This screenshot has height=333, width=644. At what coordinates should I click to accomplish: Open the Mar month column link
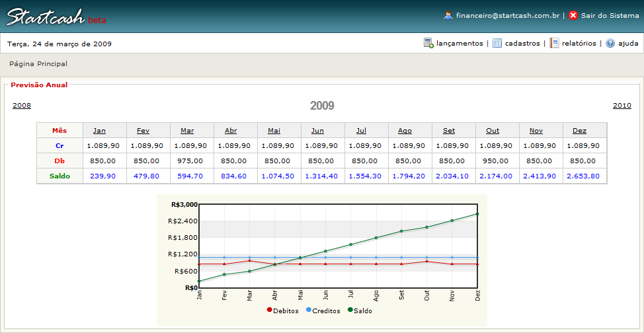coord(187,131)
